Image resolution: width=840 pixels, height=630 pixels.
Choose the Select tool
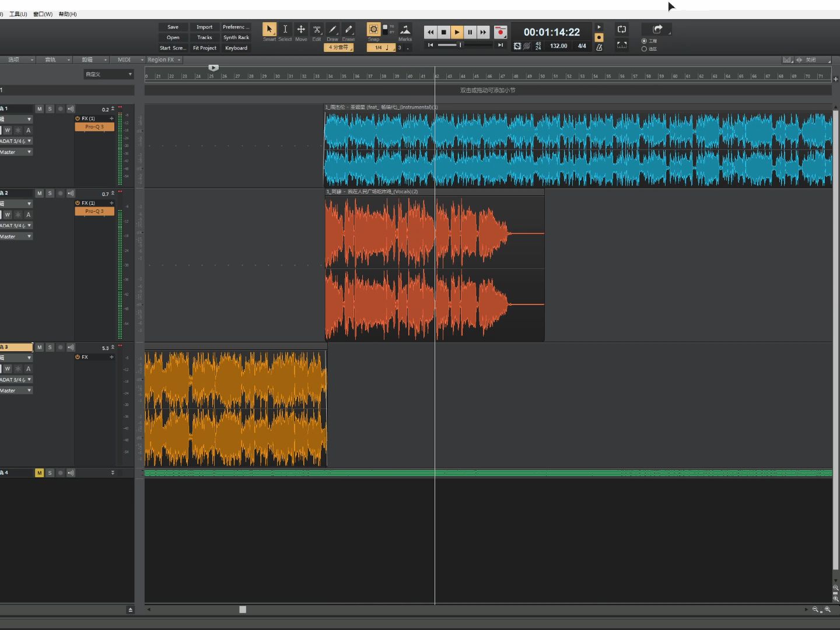click(x=285, y=29)
